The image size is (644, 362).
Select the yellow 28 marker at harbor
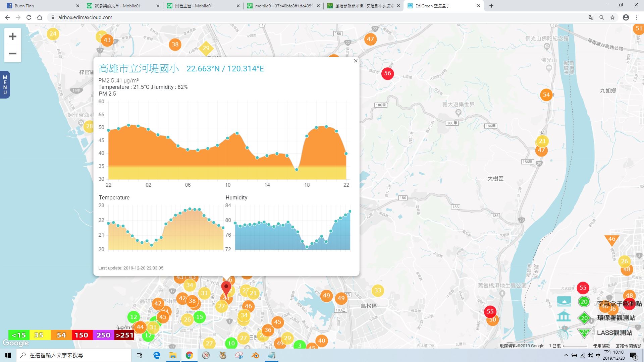[x=89, y=126]
